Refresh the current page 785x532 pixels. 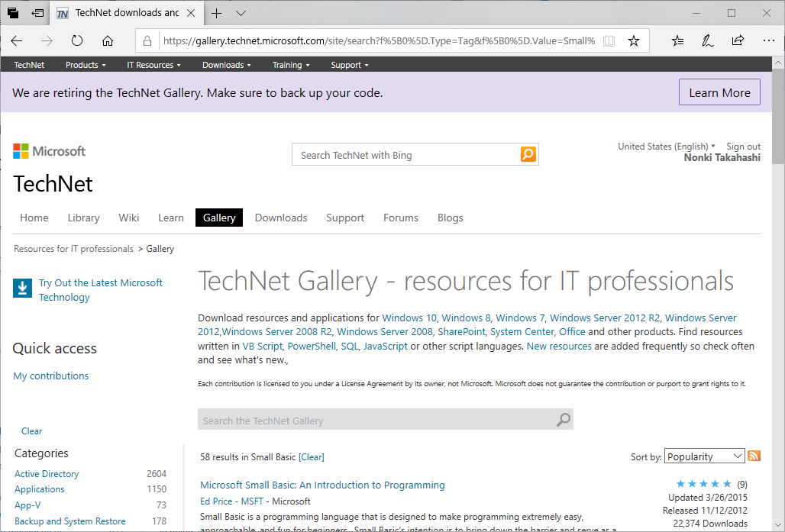pyautogui.click(x=76, y=40)
